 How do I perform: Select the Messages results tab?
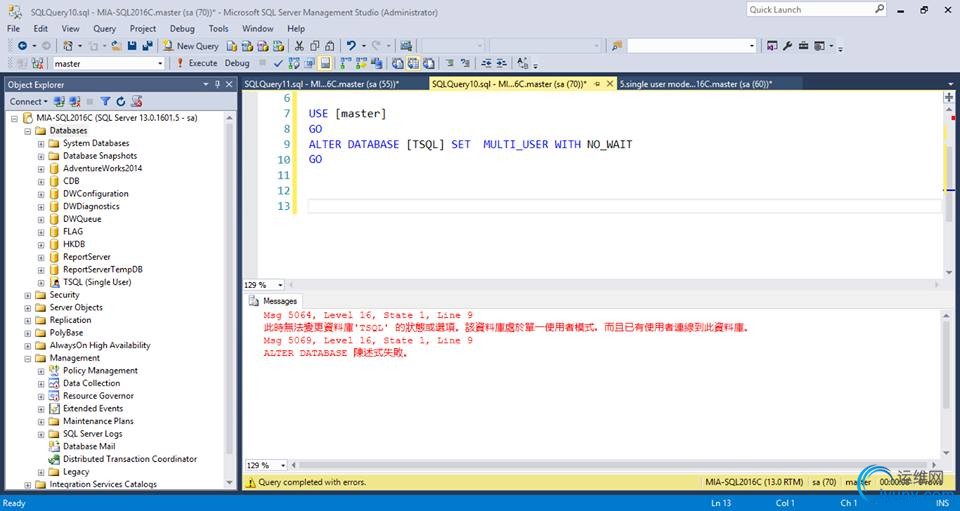click(x=273, y=301)
